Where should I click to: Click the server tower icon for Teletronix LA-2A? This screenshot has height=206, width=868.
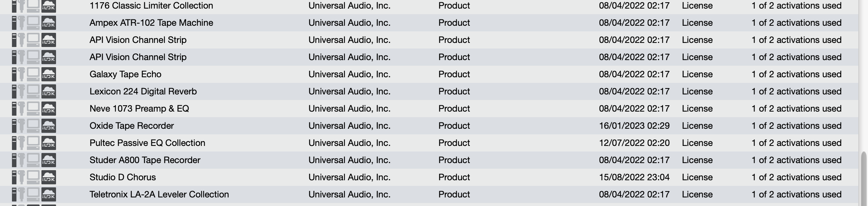14,194
